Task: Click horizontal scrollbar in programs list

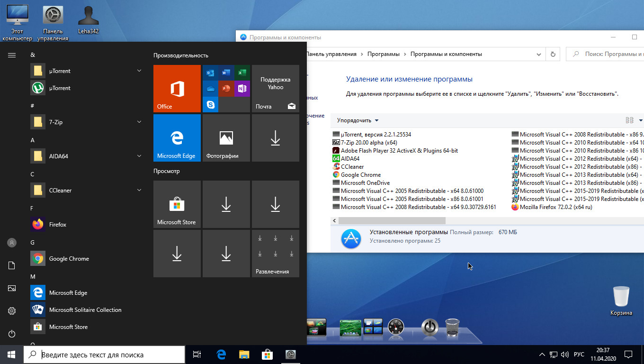Action: 392,221
